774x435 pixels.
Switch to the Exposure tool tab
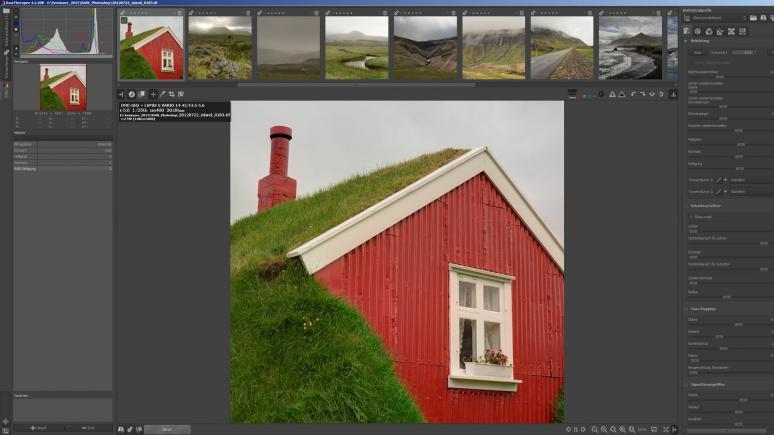(687, 31)
